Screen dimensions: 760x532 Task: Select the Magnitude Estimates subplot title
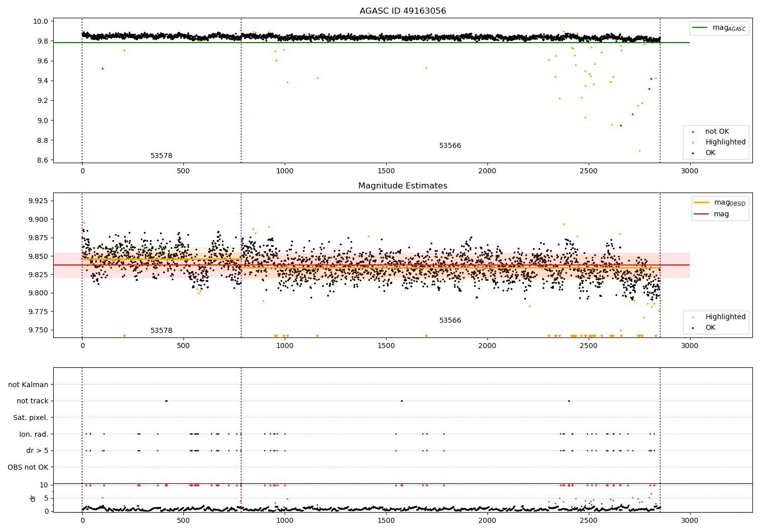coord(403,186)
